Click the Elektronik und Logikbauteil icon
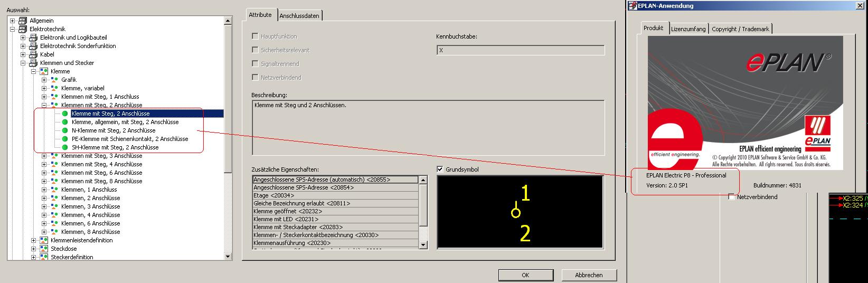The width and height of the screenshot is (868, 283). pos(33,37)
